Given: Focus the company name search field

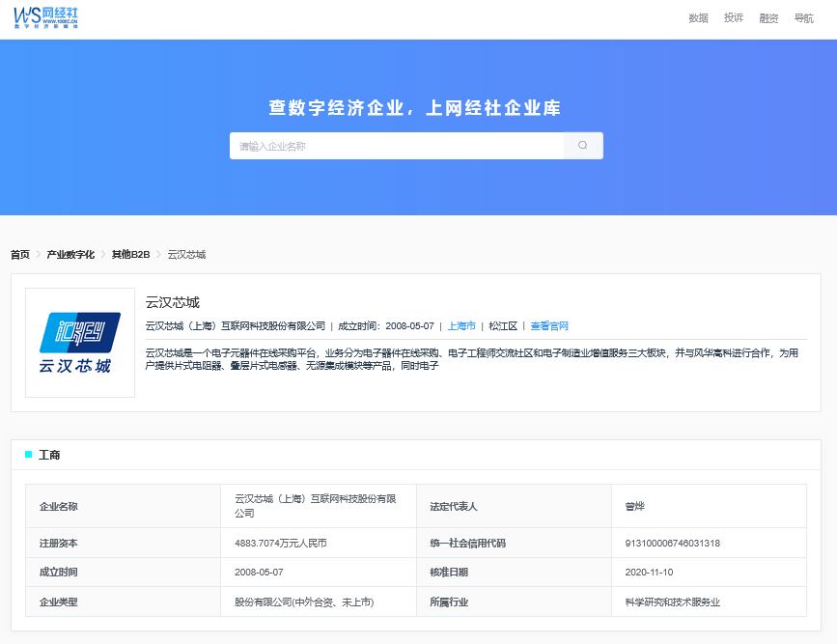Looking at the screenshot, I should click(397, 146).
